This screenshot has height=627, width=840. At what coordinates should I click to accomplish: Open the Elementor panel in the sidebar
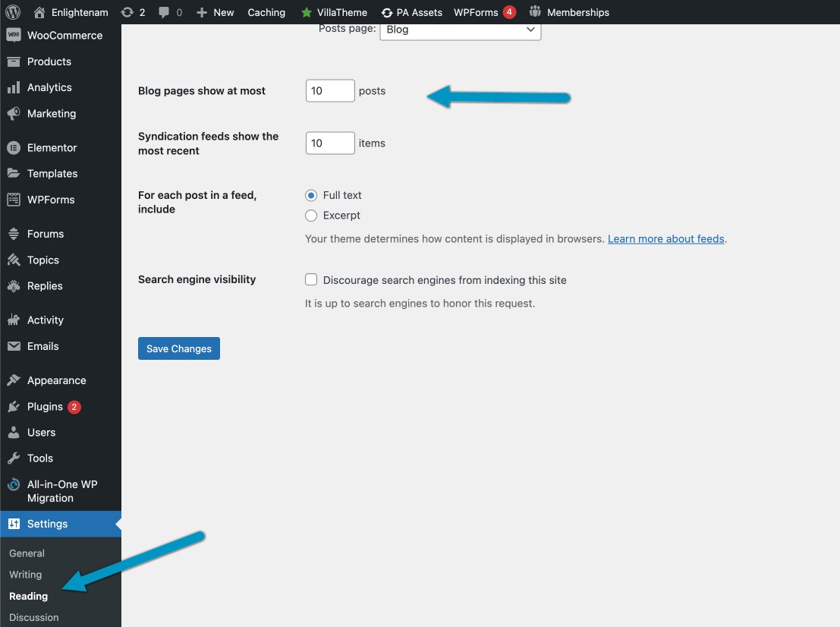[x=53, y=147]
